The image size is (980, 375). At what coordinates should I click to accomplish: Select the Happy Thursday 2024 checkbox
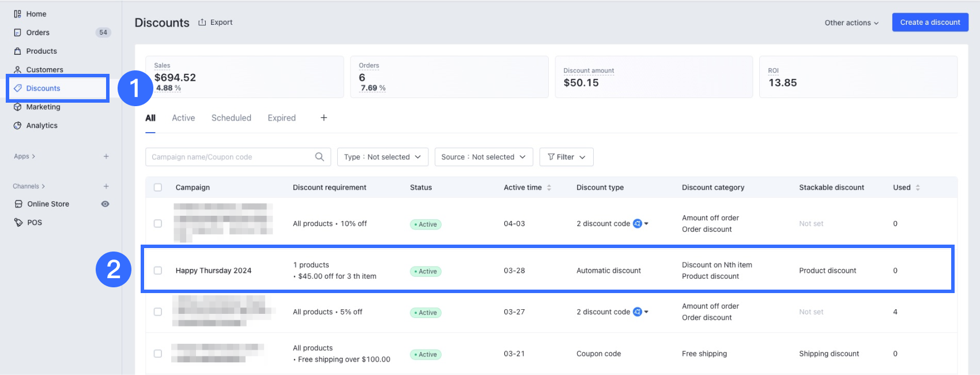click(158, 271)
